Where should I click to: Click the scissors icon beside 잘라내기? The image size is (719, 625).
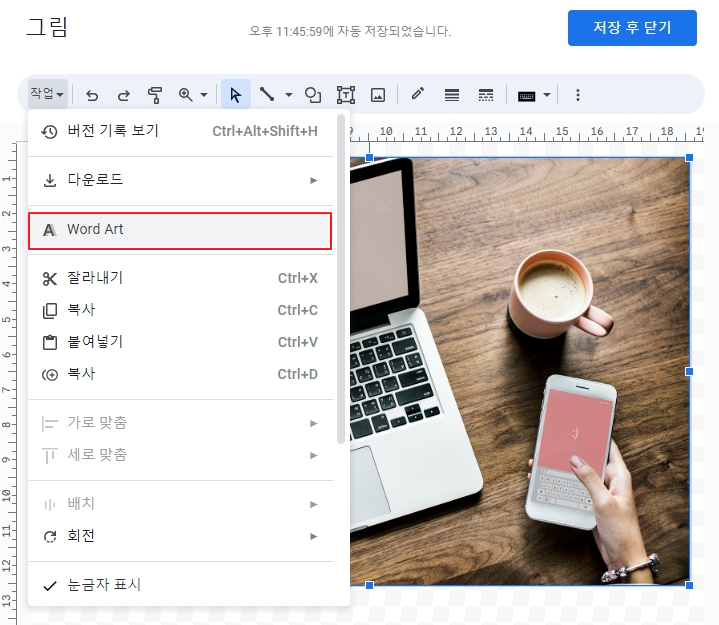click(50, 278)
